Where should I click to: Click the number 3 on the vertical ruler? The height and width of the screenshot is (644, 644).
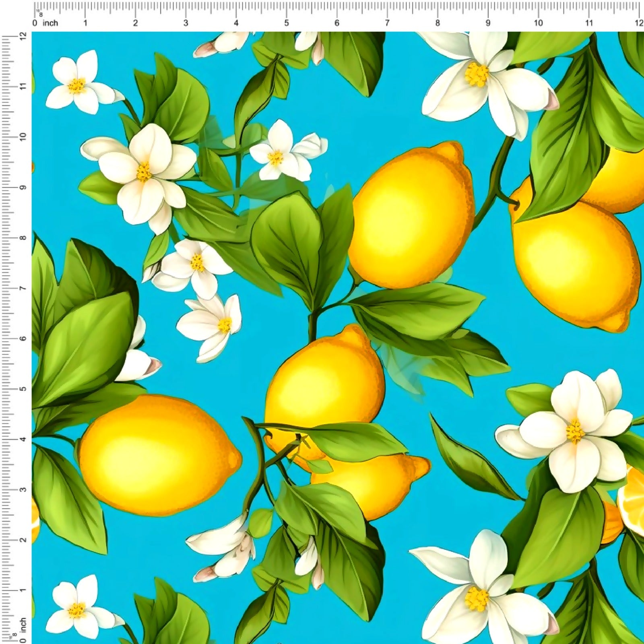(23, 489)
